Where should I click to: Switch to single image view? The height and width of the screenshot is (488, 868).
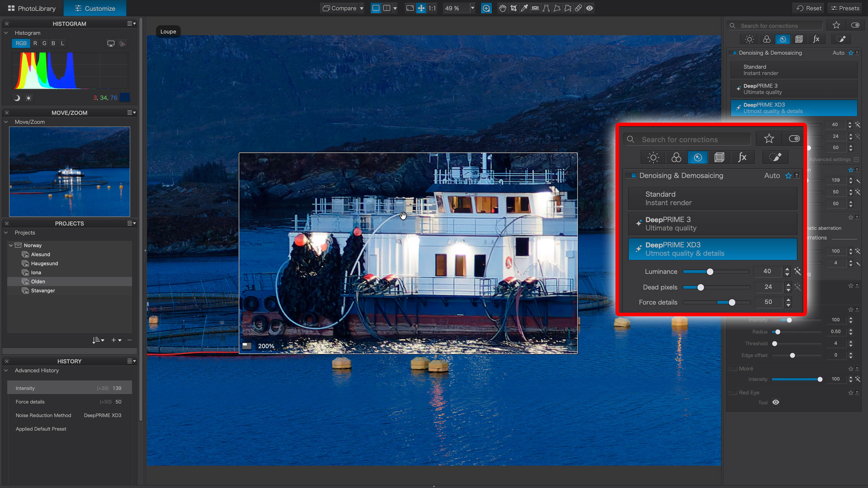click(376, 8)
